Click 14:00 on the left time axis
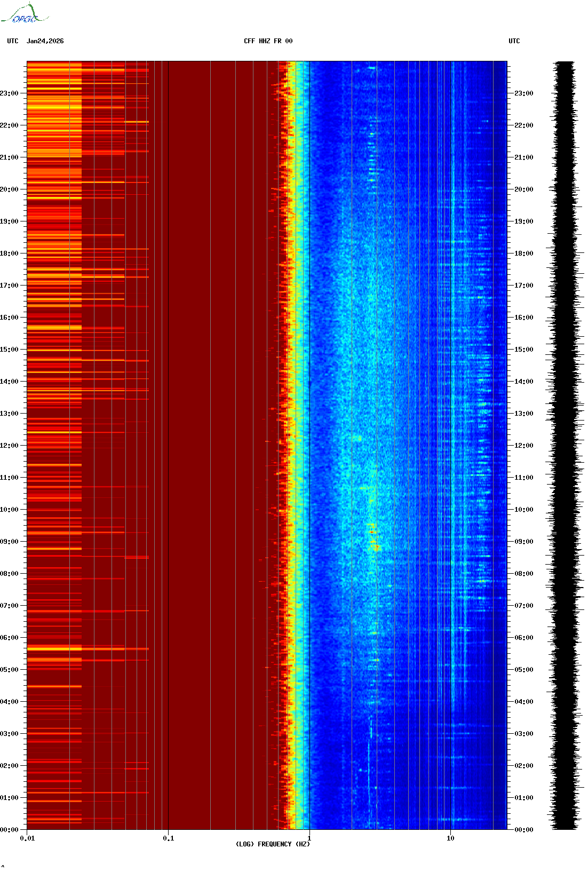 point(9,382)
